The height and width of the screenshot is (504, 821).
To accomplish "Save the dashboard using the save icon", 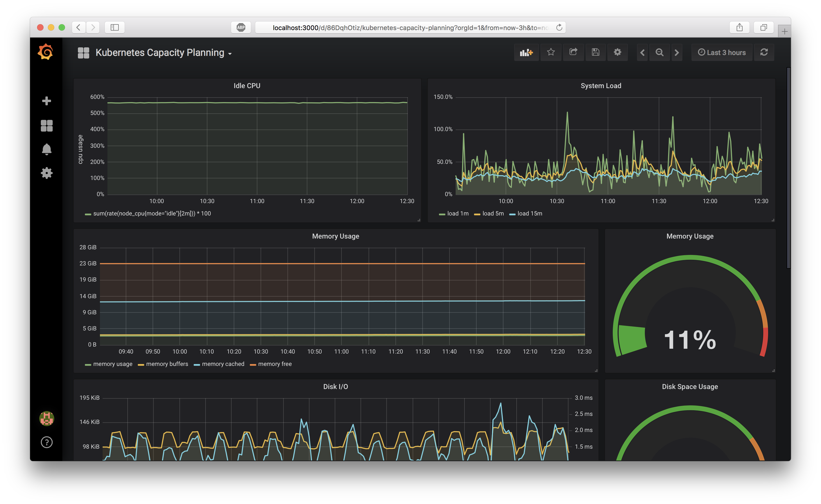I will pyautogui.click(x=595, y=52).
